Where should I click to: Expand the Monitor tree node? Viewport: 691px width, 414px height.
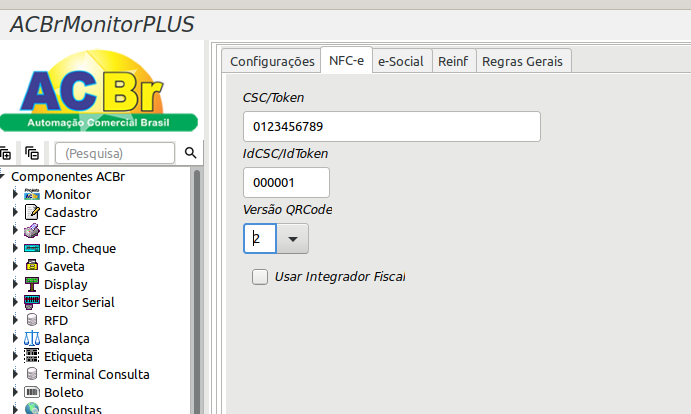pos(15,194)
